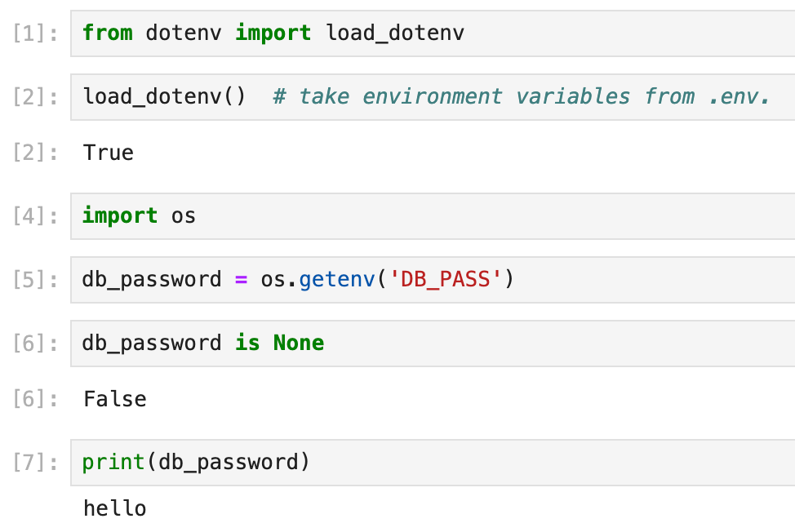Image resolution: width=795 pixels, height=532 pixels.
Task: Select the load_dotenv() code cell
Action: point(433,97)
